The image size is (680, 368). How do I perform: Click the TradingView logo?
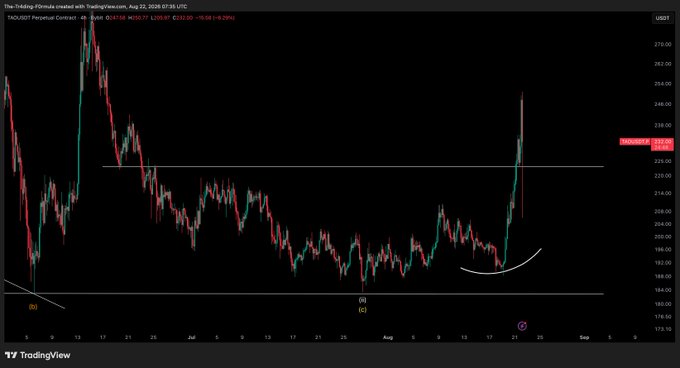[38, 355]
